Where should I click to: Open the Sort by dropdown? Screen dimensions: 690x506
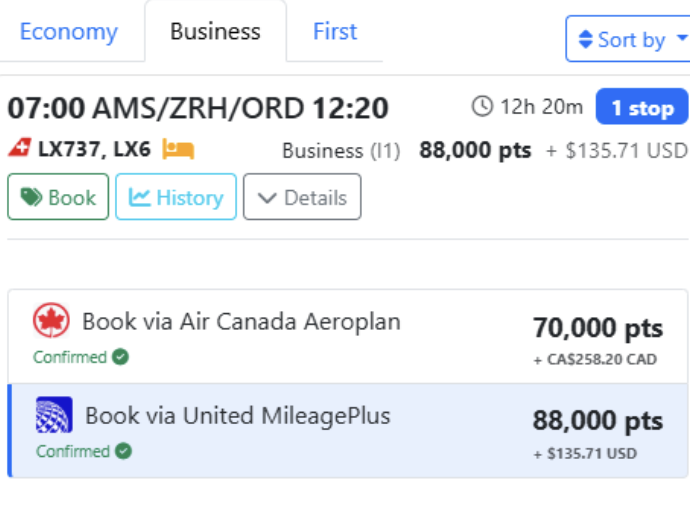pos(628,40)
